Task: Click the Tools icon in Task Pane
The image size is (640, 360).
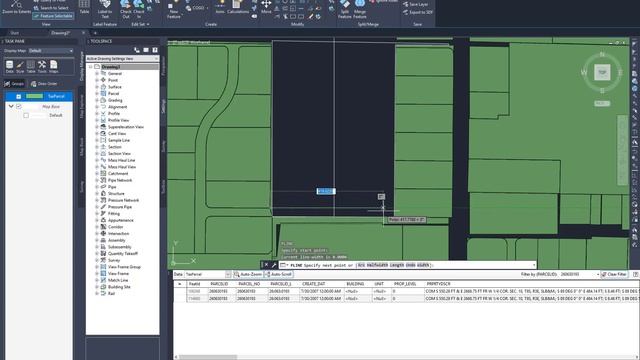Action: pos(42,67)
